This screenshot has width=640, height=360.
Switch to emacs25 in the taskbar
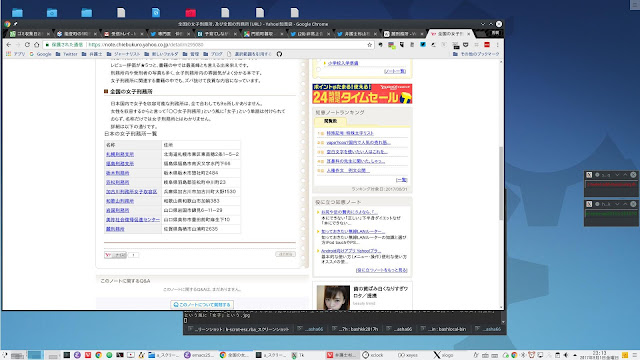pyautogui.click(x=199, y=355)
